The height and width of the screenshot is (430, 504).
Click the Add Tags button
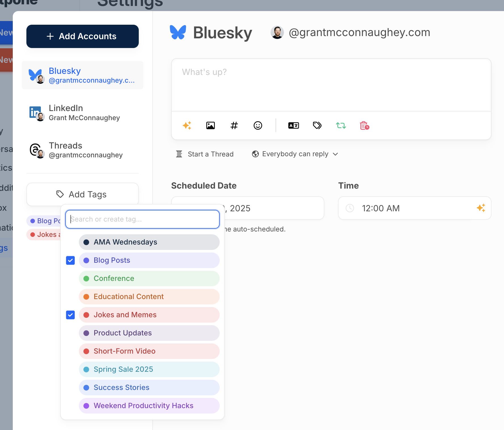[83, 194]
